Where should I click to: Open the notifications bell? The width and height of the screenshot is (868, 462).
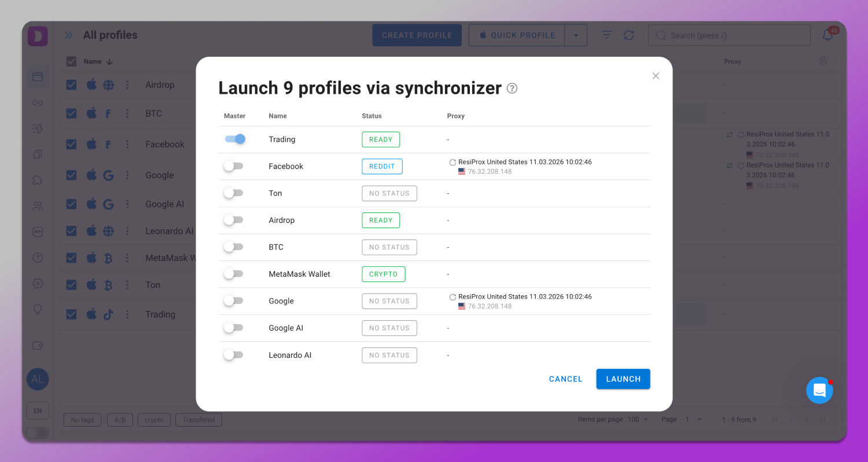pos(827,35)
